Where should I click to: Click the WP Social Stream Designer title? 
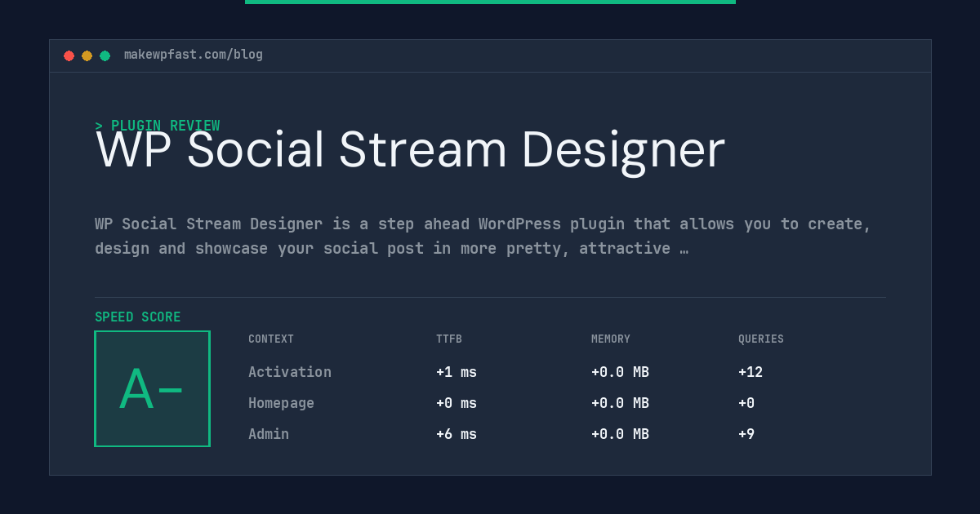pyautogui.click(x=410, y=150)
